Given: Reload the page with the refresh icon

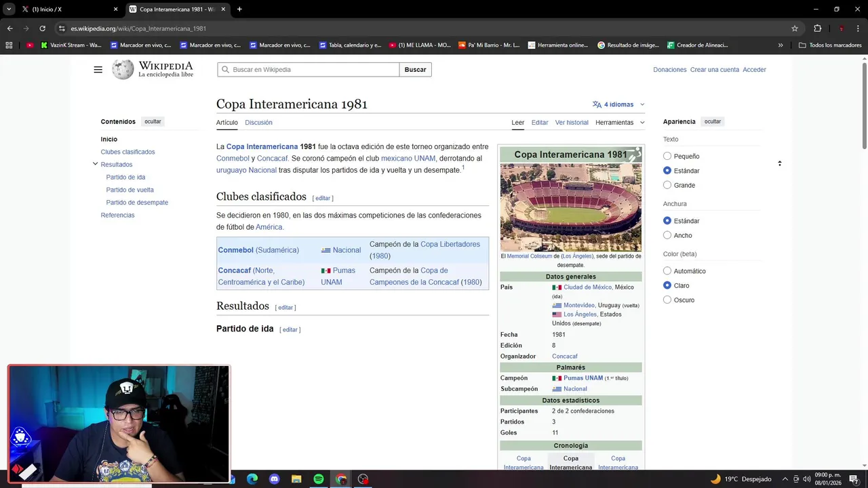Looking at the screenshot, I should (42, 28).
